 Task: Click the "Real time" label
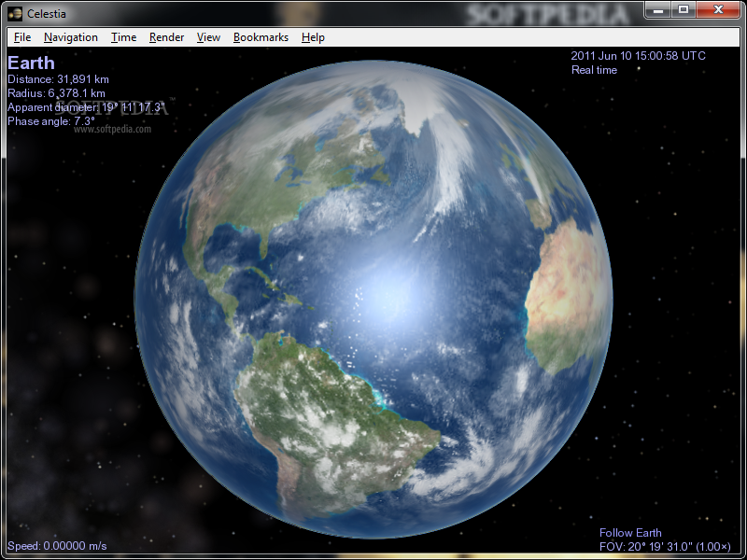(594, 70)
